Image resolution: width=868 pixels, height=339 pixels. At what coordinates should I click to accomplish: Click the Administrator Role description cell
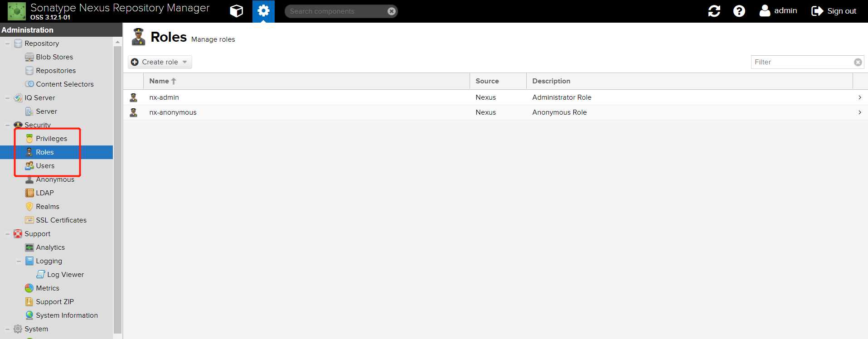(562, 97)
